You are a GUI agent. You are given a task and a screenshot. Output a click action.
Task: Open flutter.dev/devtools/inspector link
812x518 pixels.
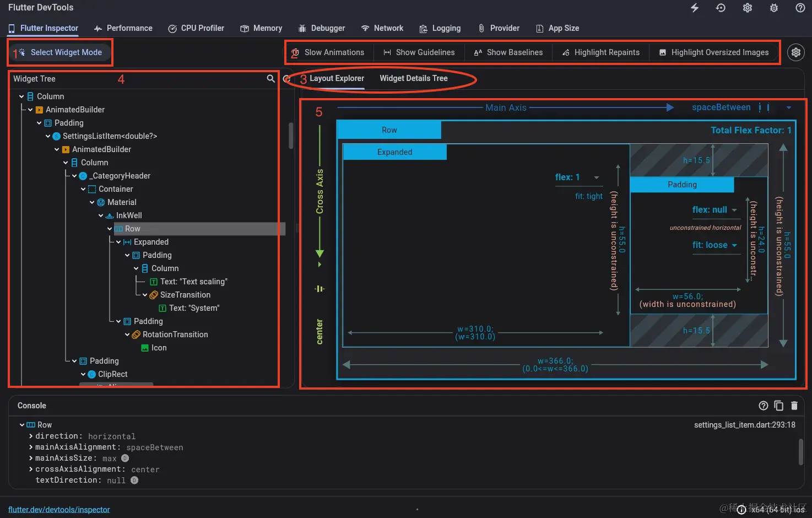[x=59, y=510]
